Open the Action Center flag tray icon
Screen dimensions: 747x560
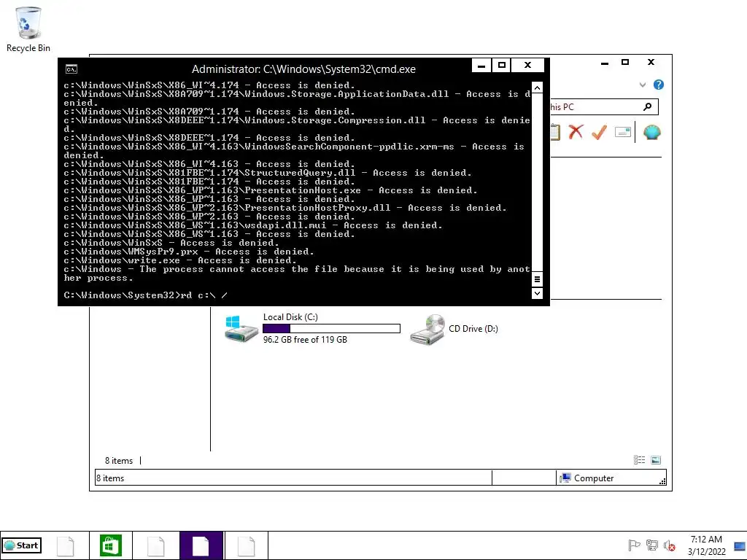coord(634,545)
